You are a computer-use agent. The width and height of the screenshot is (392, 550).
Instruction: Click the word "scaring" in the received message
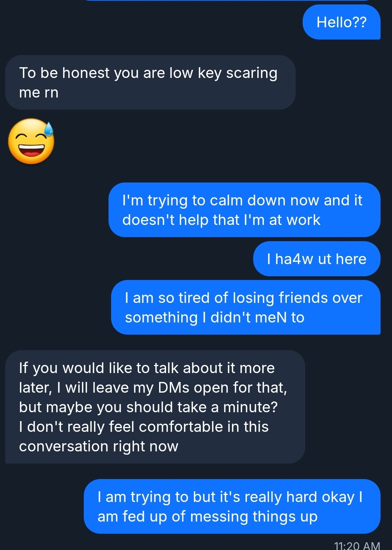tap(251, 73)
